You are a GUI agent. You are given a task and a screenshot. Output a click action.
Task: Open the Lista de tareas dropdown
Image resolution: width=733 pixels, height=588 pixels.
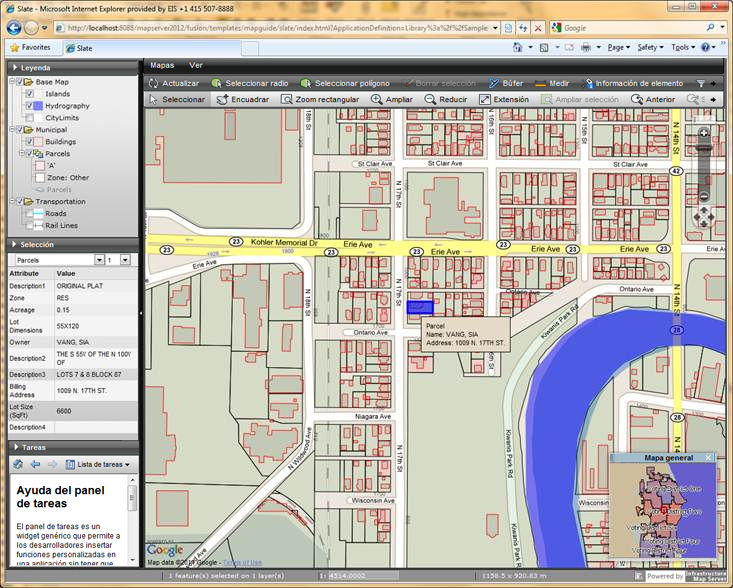pos(98,464)
